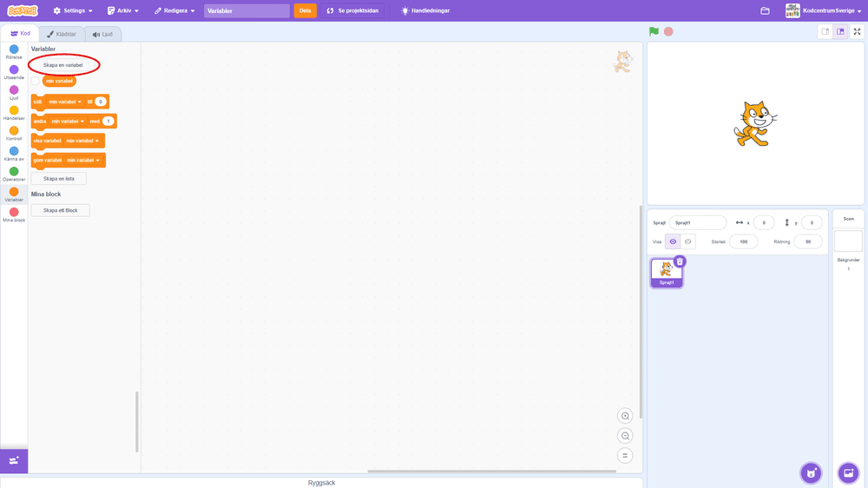The image size is (868, 488).
Task: Open variable dropdown in sätt block
Action: pyautogui.click(x=65, y=102)
